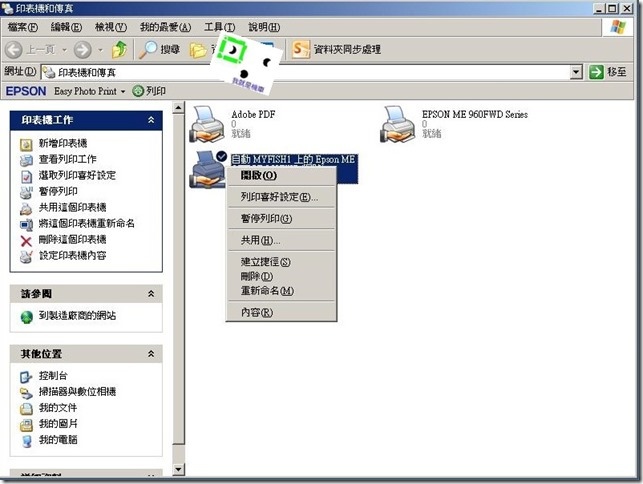
Task: Choose 刪除(D) in context menu
Action: [281, 276]
